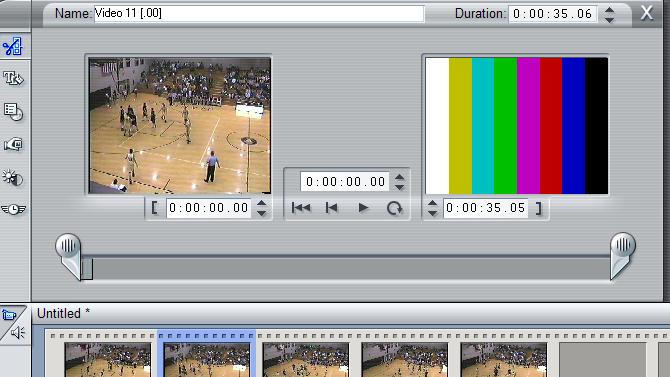Open the frame grabber camera tool
This screenshot has height=377, width=670.
[13, 144]
